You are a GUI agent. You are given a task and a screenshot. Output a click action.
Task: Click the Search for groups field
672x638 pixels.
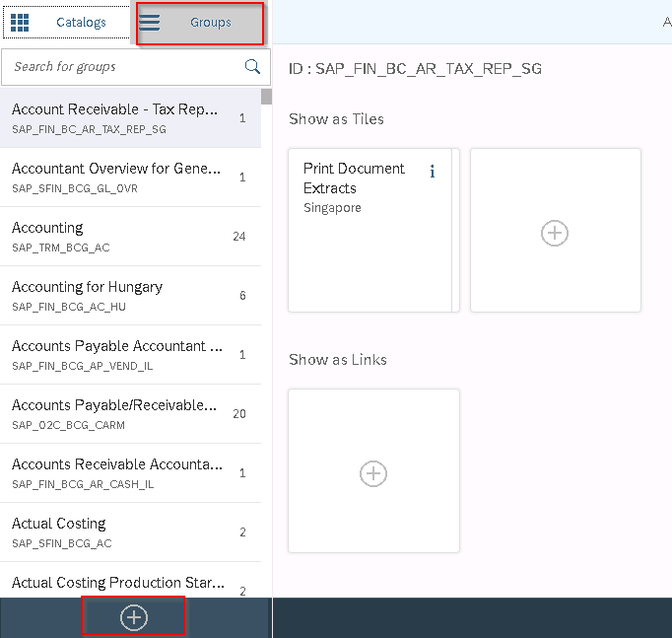tap(123, 67)
